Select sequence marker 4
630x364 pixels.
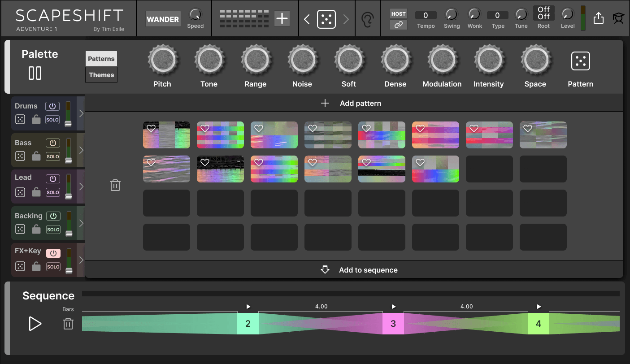click(539, 324)
